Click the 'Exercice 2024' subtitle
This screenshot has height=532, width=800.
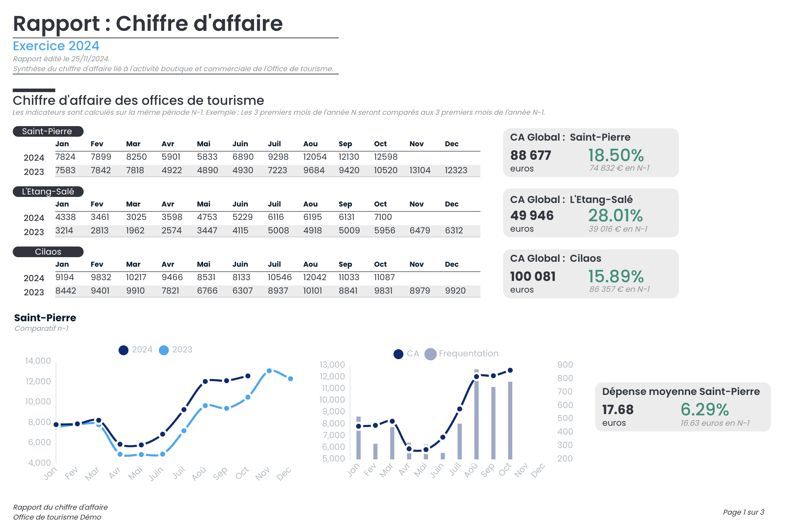click(x=56, y=46)
